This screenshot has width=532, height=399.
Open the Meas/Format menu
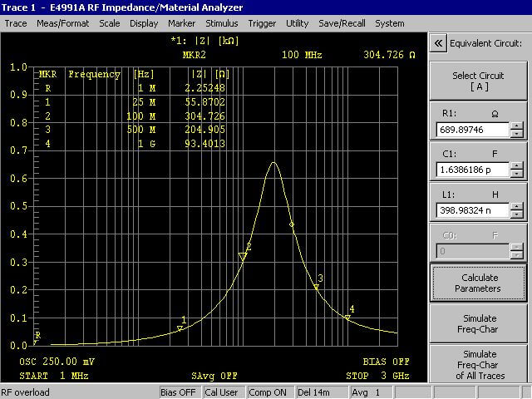[x=63, y=23]
